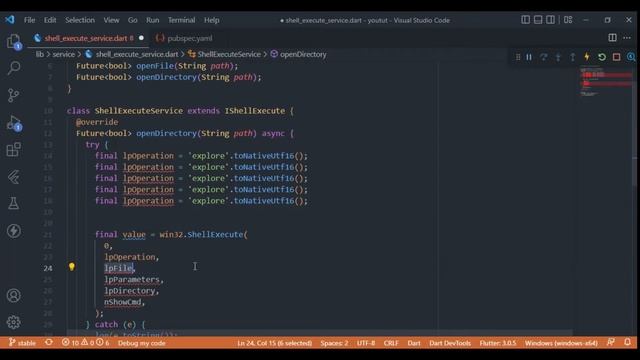The width and height of the screenshot is (640, 360).
Task: Trigger hot reload lightning button
Action: 587,57
